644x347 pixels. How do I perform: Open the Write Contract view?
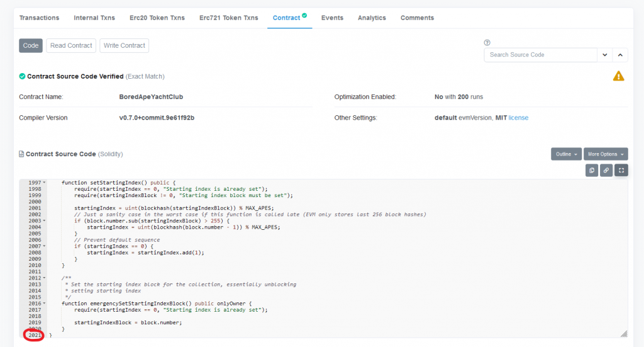tap(125, 45)
